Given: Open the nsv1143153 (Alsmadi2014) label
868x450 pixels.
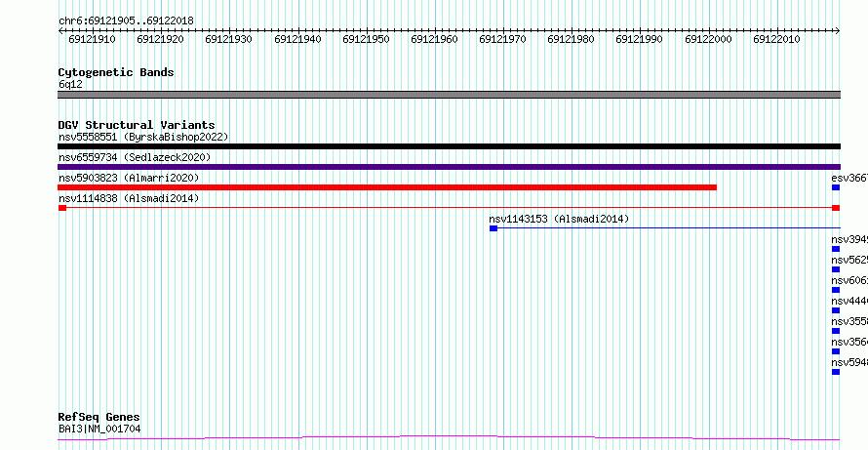Looking at the screenshot, I should [x=559, y=219].
